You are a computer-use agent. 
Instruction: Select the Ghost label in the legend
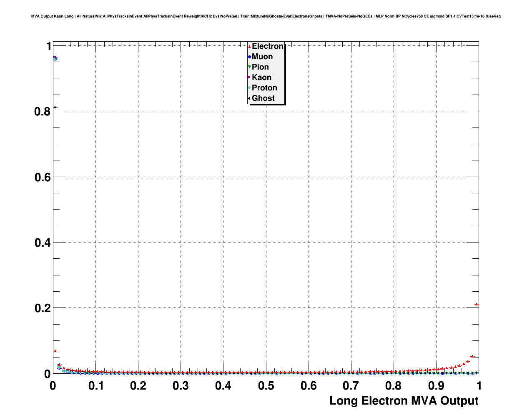(263, 98)
